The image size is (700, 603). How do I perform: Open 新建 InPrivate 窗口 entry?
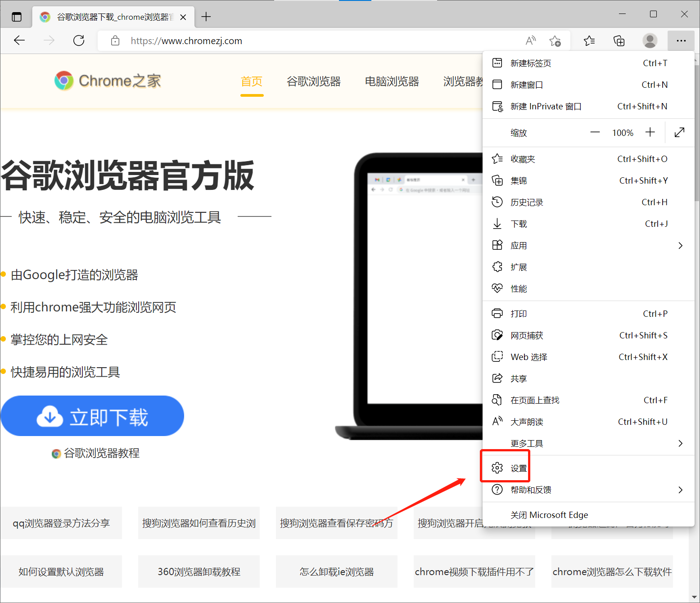[x=546, y=106]
